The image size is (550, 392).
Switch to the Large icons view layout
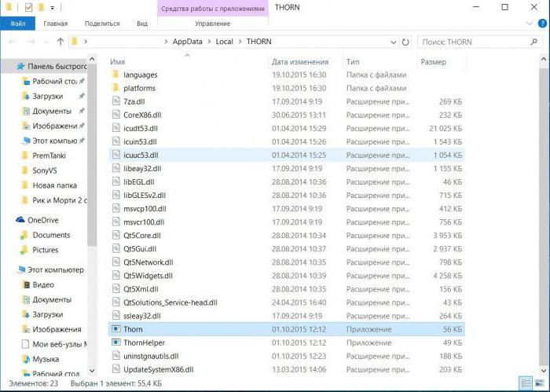tap(539, 383)
